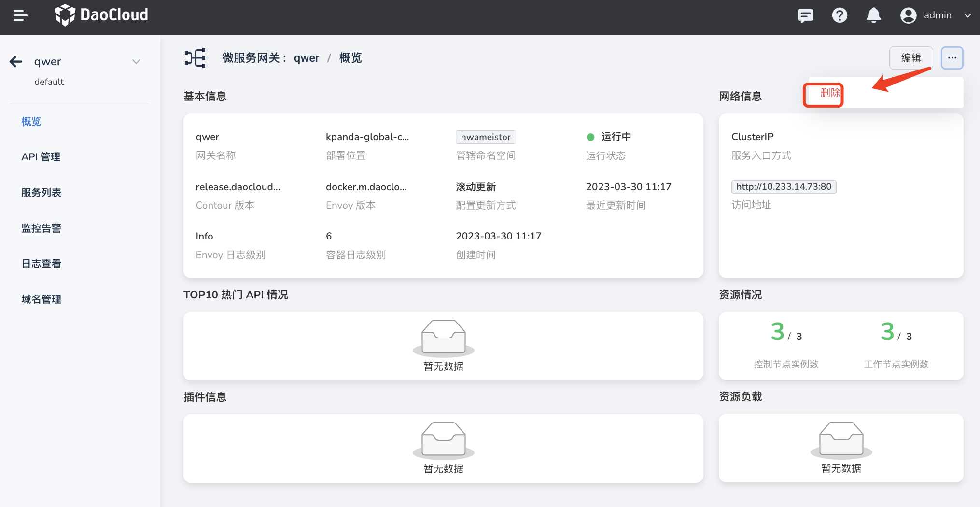Select 删除 from the dropdown menu
The height and width of the screenshot is (507, 980).
[830, 93]
